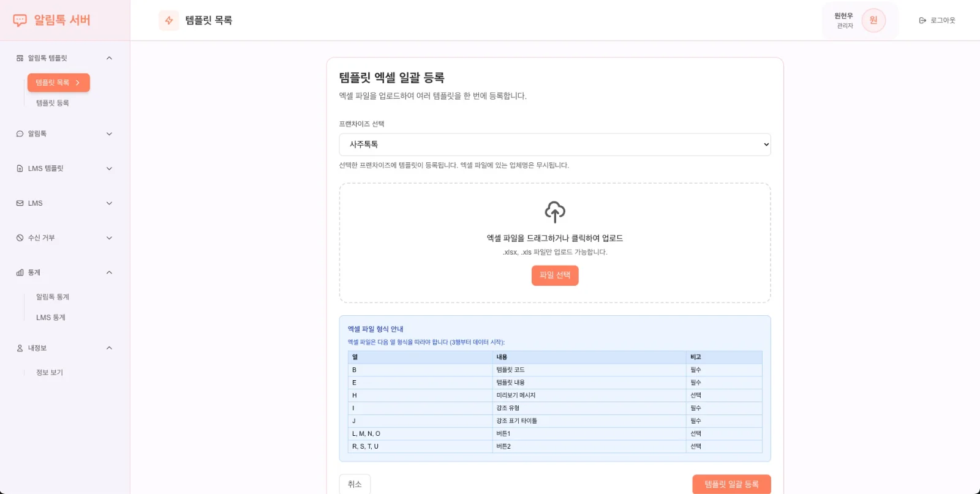The image size is (980, 494).
Task: Click the 미리보기 메시지 table cell
Action: (589, 395)
